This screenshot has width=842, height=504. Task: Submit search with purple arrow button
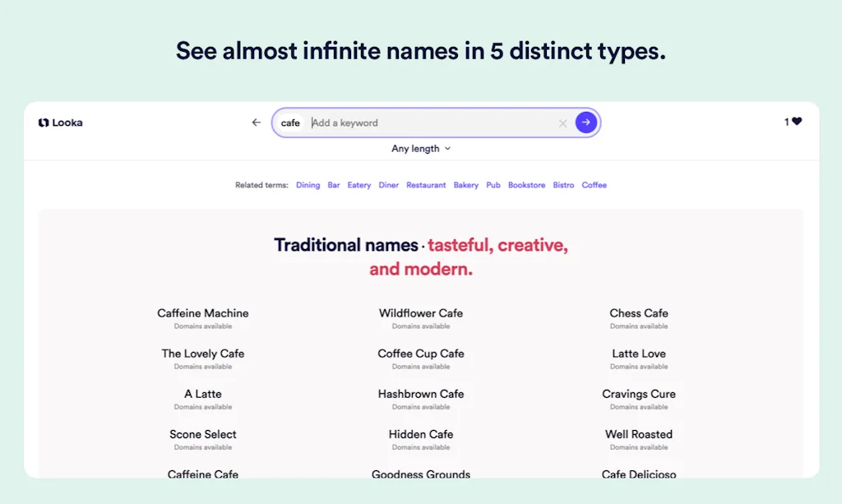pyautogui.click(x=585, y=123)
